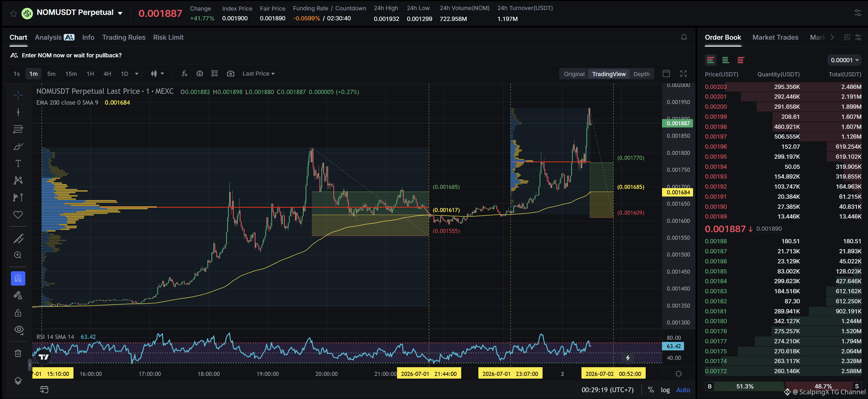Open the price alert bell icon
868x399 pixels.
click(684, 38)
